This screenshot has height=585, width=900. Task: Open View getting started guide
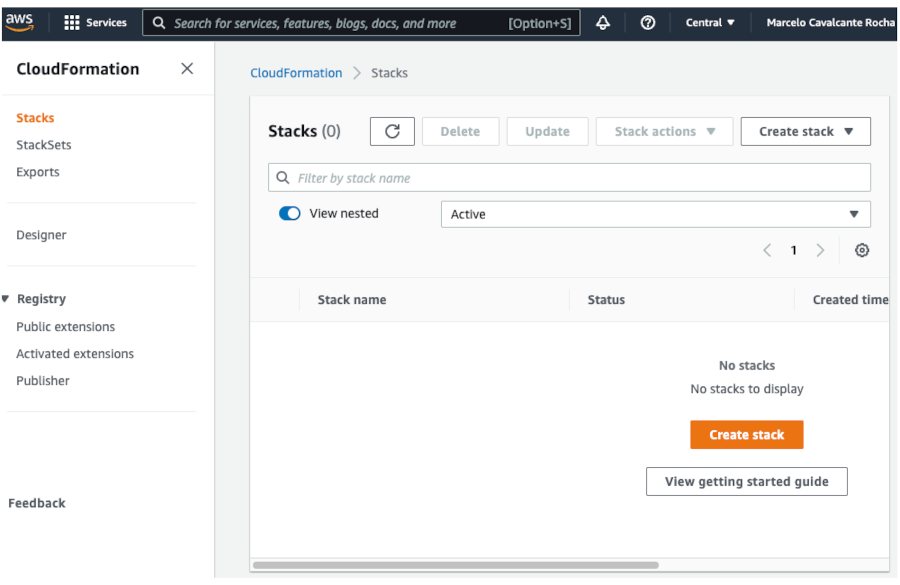pos(746,481)
